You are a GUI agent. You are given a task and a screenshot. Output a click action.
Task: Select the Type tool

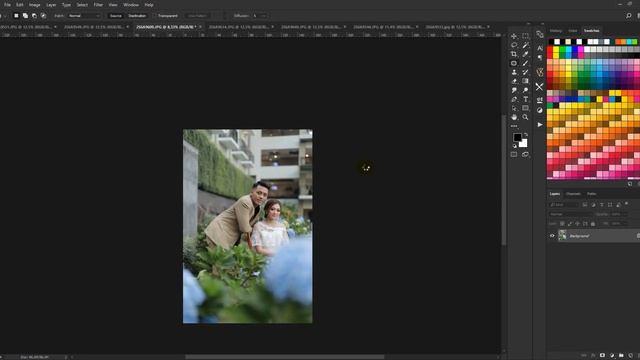[x=525, y=99]
